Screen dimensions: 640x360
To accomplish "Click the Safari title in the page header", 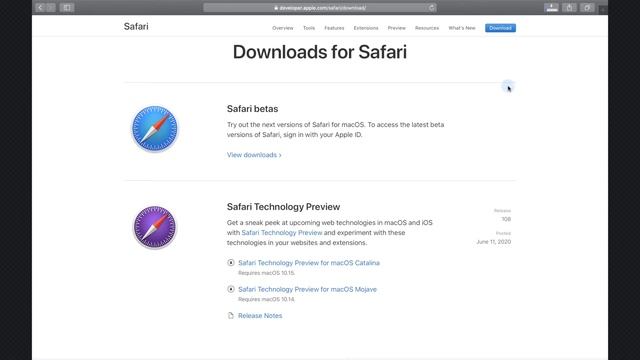I will pyautogui.click(x=136, y=27).
